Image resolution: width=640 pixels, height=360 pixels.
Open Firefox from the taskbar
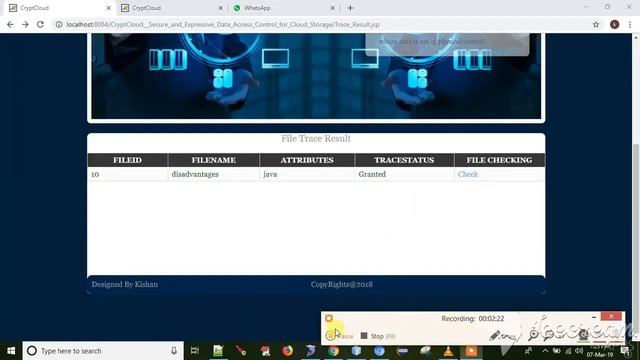click(x=287, y=351)
